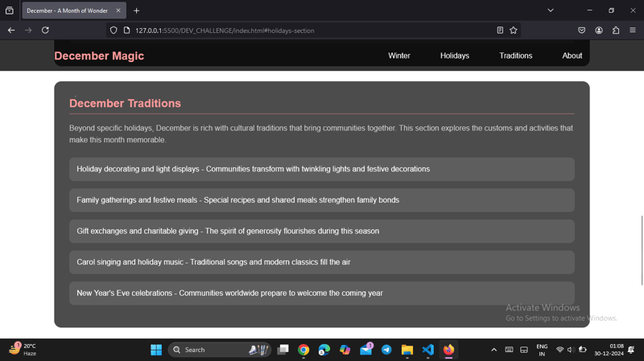The height and width of the screenshot is (361, 644).
Task: Go to the Traditions nav link
Action: 515,55
